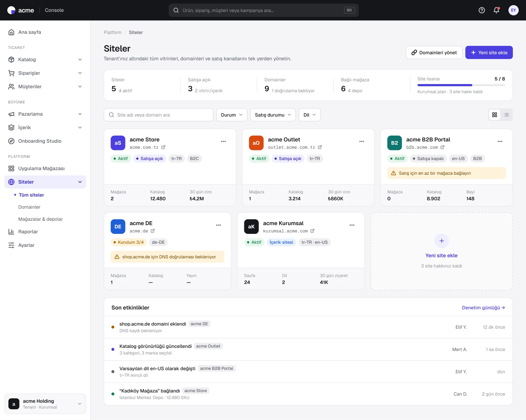526x420 pixels.
Task: Open kurumsal.acme.com external link icon
Action: (312, 231)
